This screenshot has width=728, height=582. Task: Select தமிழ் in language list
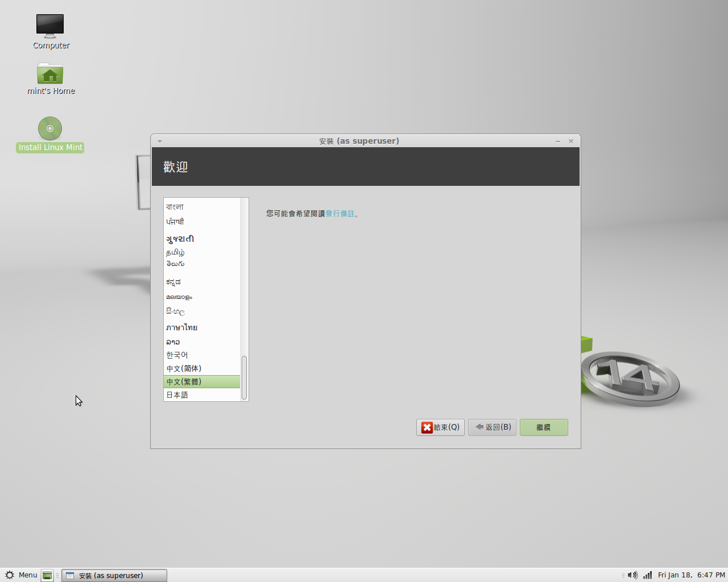click(x=202, y=252)
